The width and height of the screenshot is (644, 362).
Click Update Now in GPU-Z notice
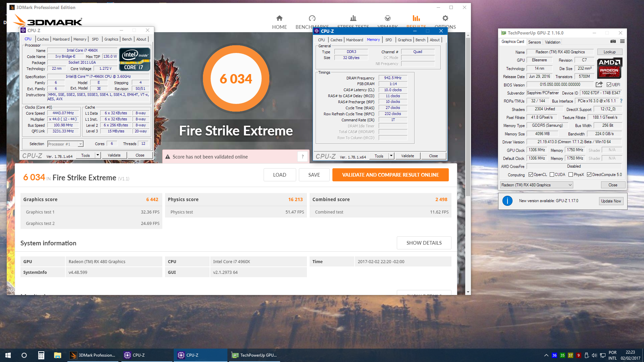(x=611, y=201)
